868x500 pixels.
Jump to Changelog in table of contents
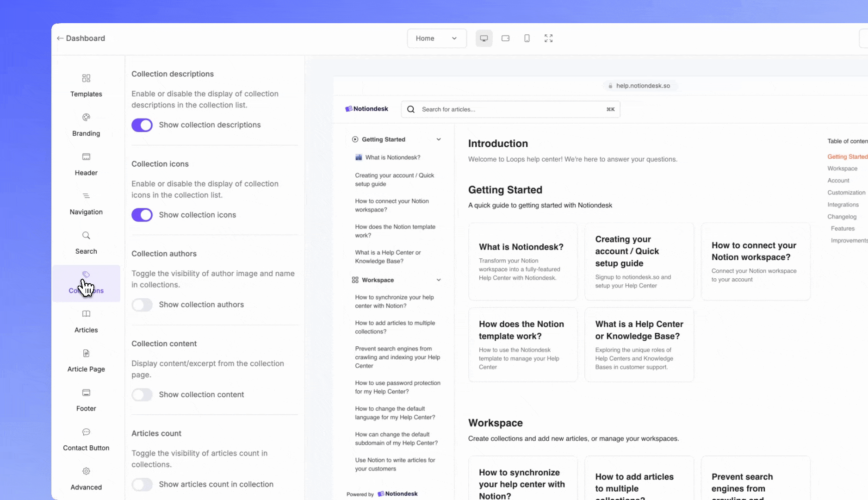pyautogui.click(x=842, y=217)
